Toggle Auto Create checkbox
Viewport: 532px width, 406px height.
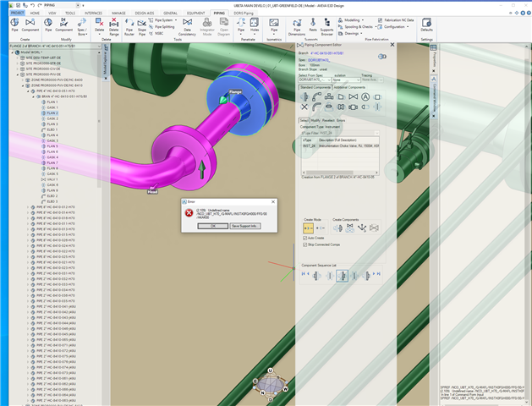(x=305, y=239)
